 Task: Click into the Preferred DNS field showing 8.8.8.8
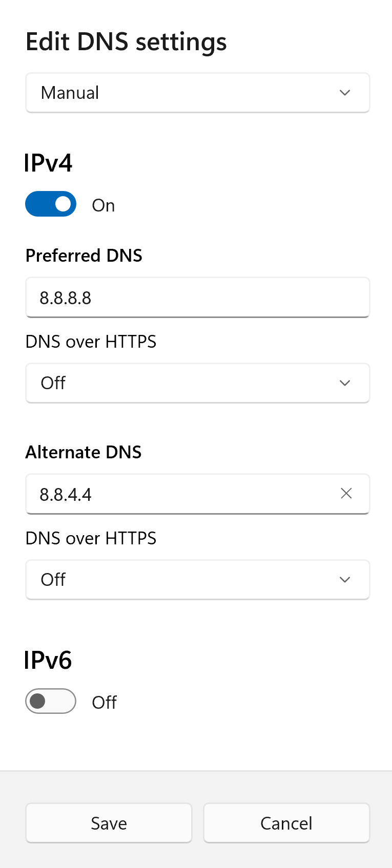[197, 298]
